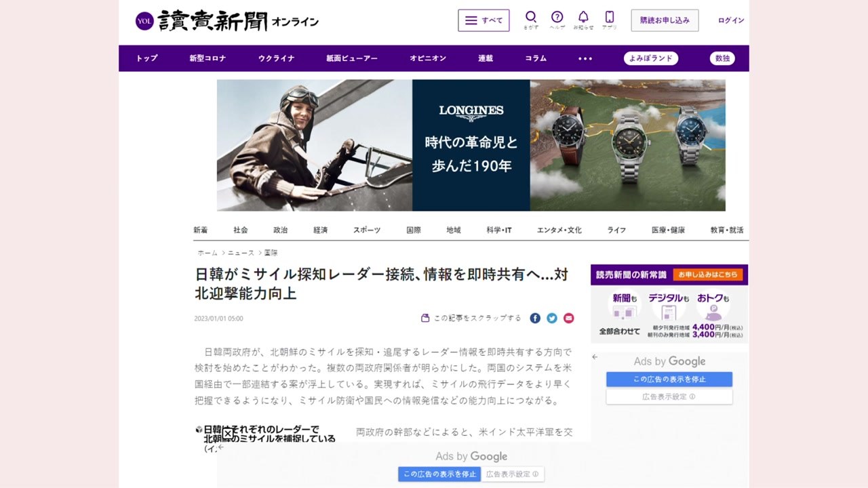Open オピニオン navigation item
Screen dimensions: 868x488
point(428,58)
